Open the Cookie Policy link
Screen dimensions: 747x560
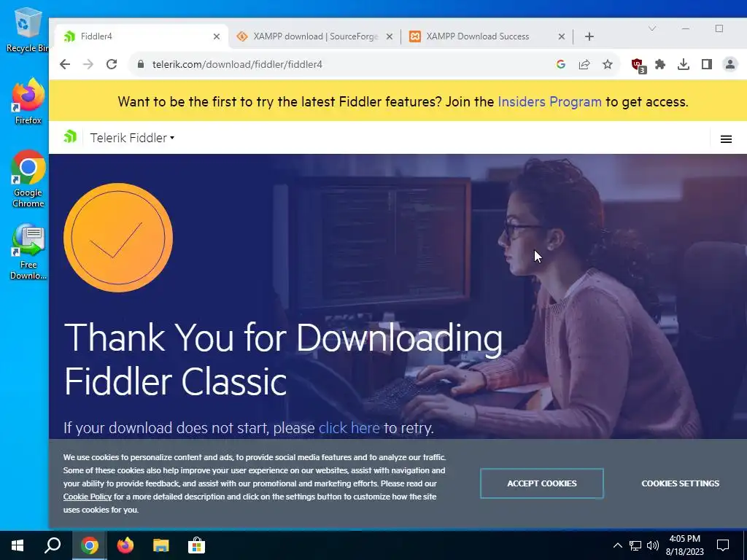(x=88, y=497)
